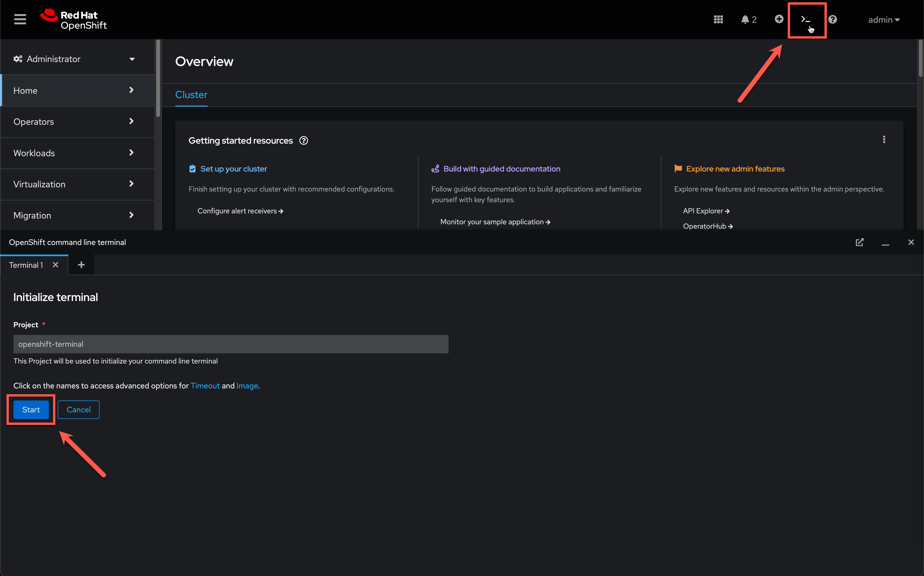The height and width of the screenshot is (576, 924).
Task: Click the main page vertical scrollbar
Action: (x=921, y=58)
